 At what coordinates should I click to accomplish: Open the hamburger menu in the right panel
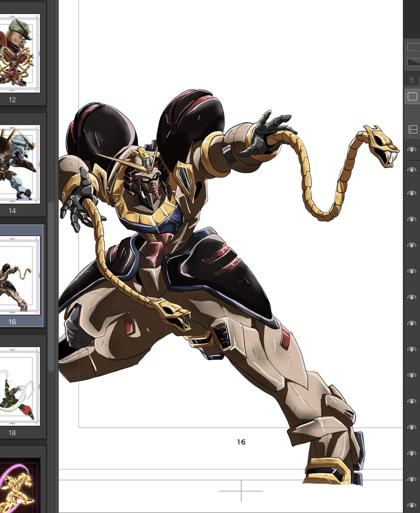click(411, 80)
